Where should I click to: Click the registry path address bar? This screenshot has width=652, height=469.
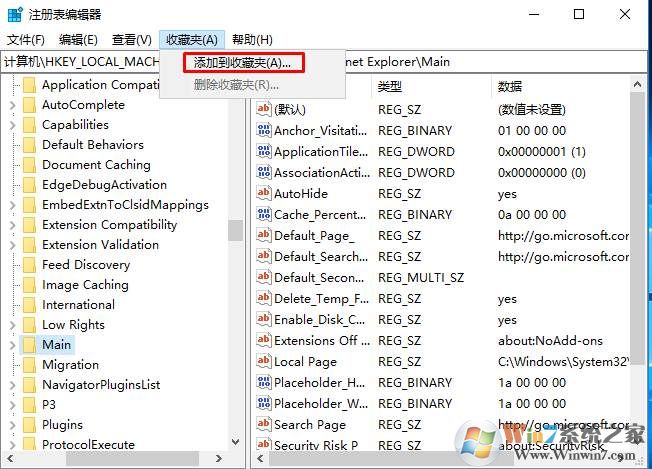(x=326, y=62)
